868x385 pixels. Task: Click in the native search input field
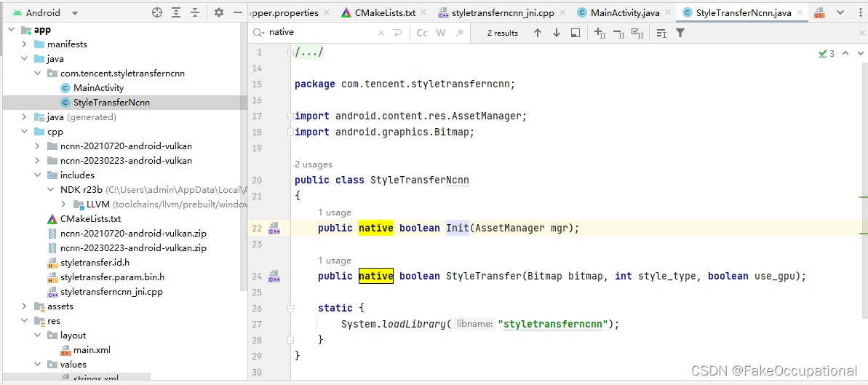point(321,33)
